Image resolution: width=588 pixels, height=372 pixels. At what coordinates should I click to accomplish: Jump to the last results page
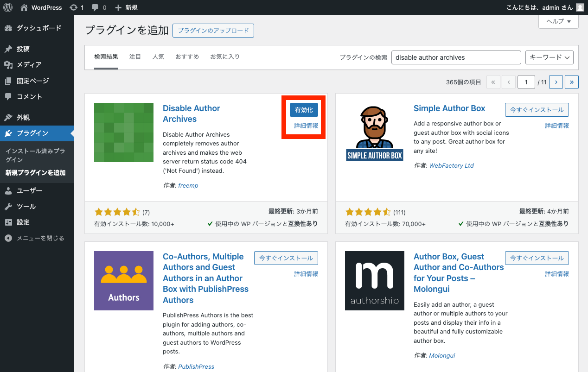[572, 82]
